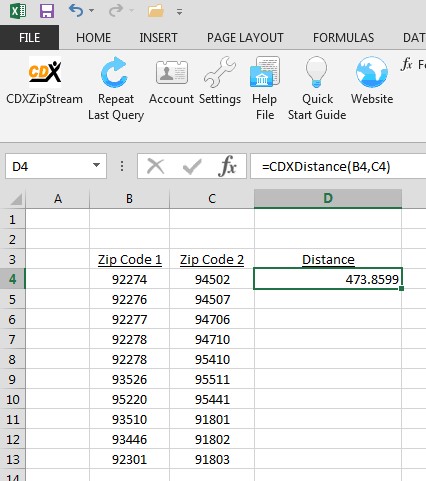The image size is (426, 481).
Task: Select cell with zip 94507
Action: tap(212, 299)
